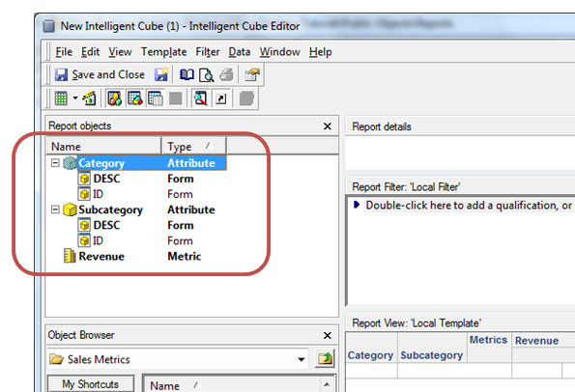575x392 pixels.
Task: Open print preview page-with-magnifier icon
Action: 207,75
